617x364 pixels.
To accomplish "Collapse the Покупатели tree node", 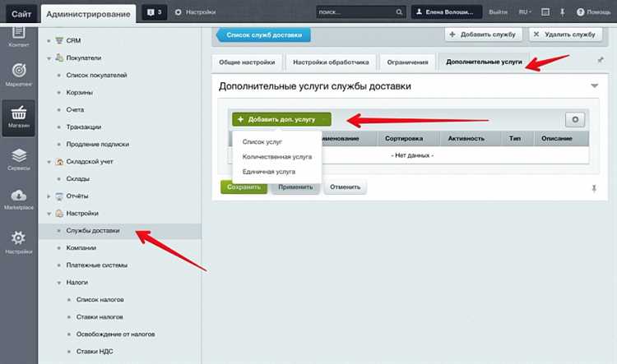I will click(x=49, y=58).
